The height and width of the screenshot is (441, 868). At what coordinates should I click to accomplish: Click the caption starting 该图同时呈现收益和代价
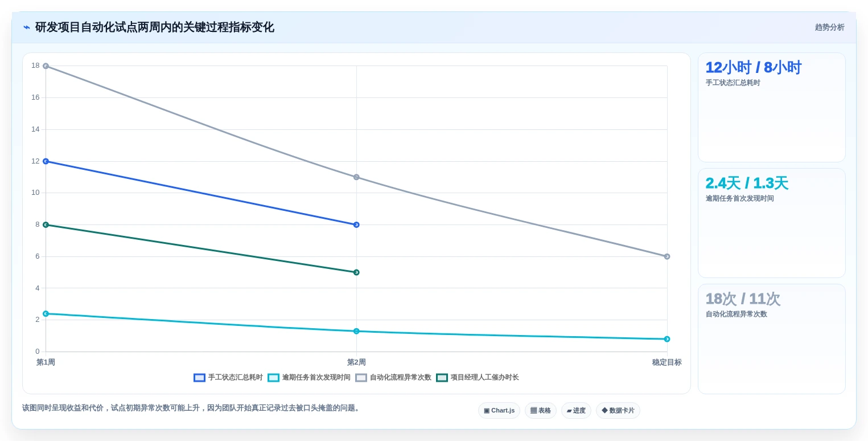192,408
